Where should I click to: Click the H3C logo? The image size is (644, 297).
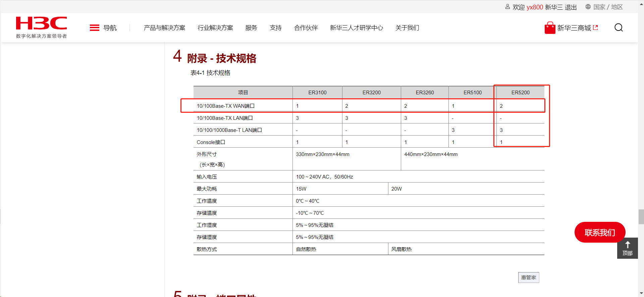[41, 23]
